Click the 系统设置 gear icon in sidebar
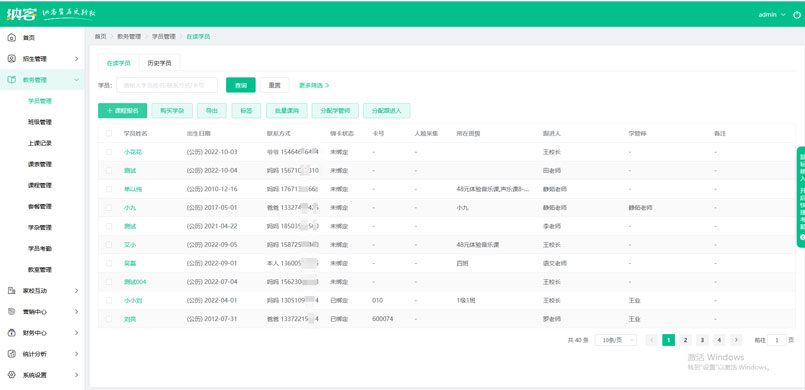 point(12,375)
